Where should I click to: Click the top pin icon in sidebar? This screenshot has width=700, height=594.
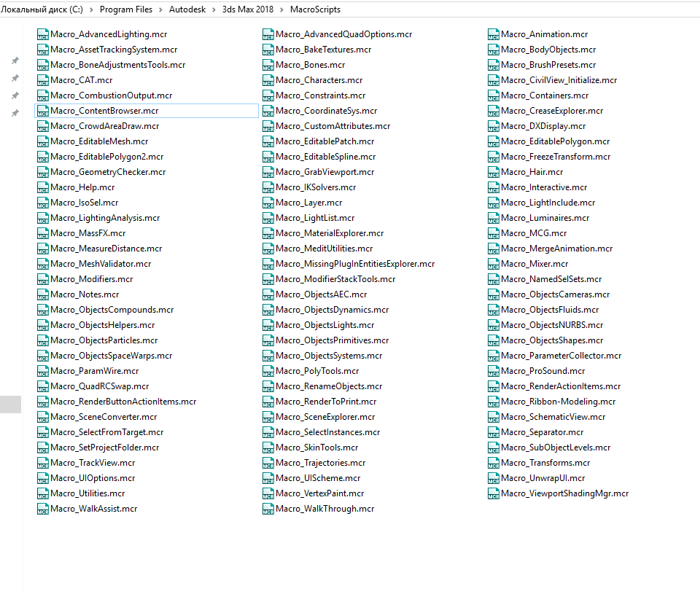(15, 60)
